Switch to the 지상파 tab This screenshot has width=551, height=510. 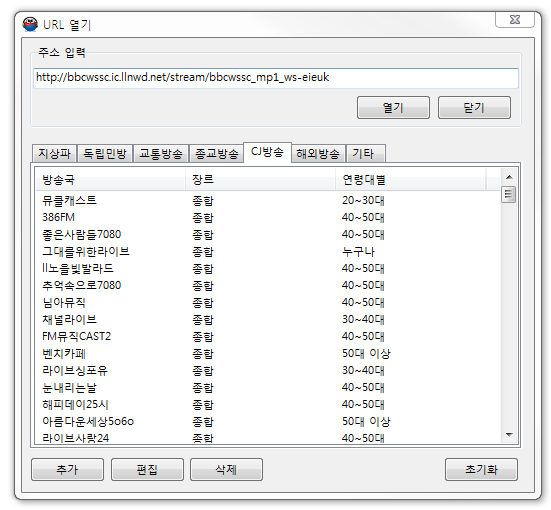[x=54, y=154]
